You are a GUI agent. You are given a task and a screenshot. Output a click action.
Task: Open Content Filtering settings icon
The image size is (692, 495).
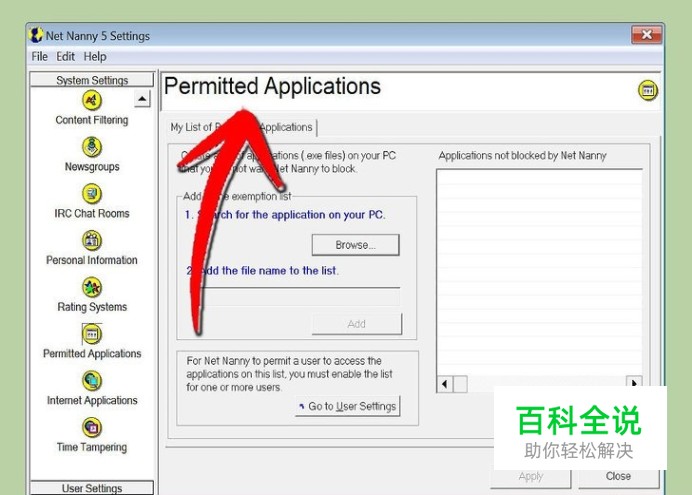[x=92, y=100]
